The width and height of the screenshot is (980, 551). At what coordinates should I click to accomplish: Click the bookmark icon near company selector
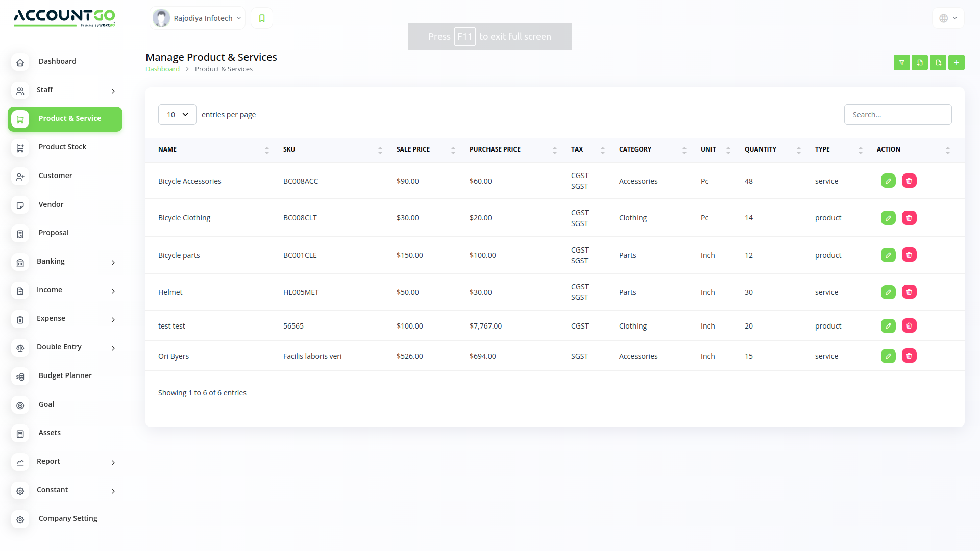261,18
